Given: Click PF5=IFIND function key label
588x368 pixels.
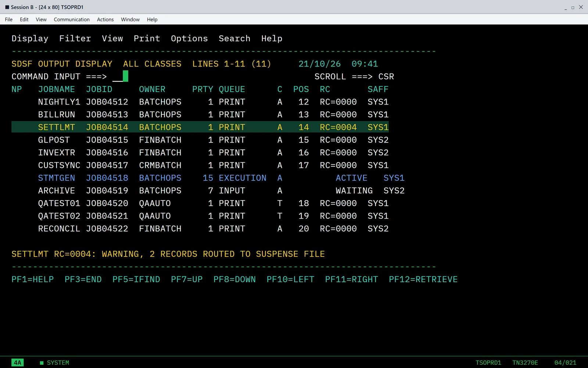Looking at the screenshot, I should [136, 280].
